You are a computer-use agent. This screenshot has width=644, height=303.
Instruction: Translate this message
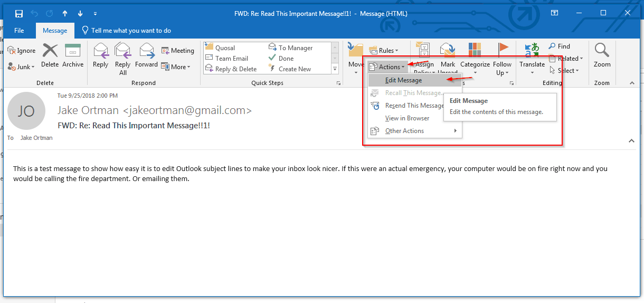click(532, 59)
